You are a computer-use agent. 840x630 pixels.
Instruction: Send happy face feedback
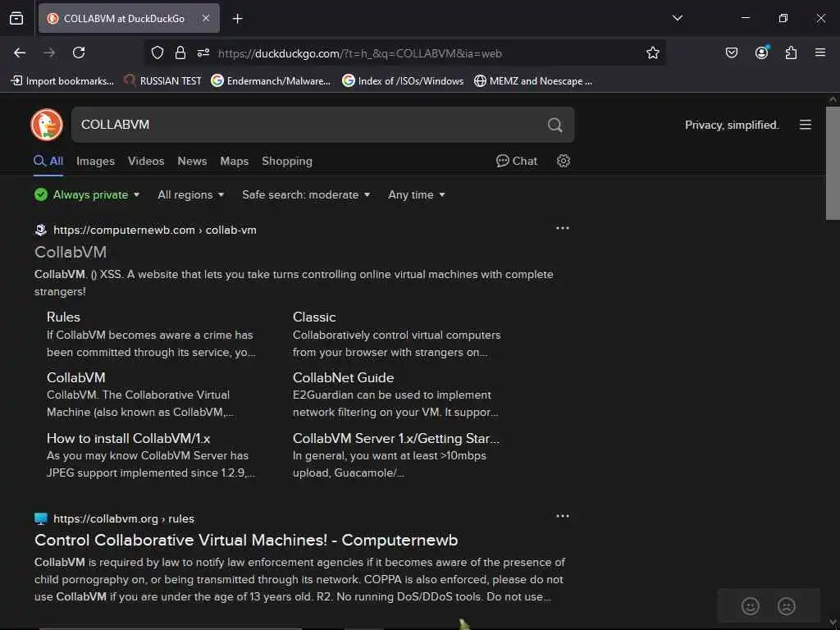pos(750,606)
